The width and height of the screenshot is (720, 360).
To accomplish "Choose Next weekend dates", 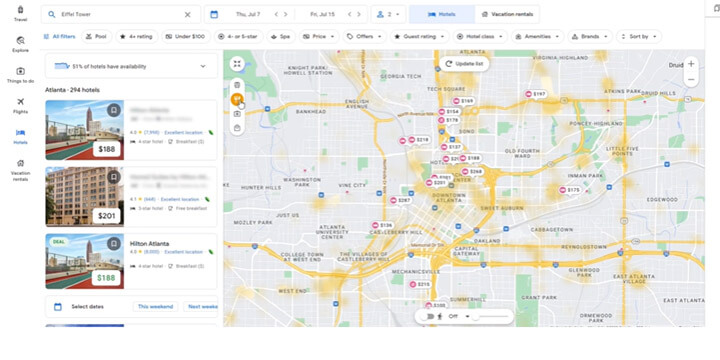I will 201,307.
